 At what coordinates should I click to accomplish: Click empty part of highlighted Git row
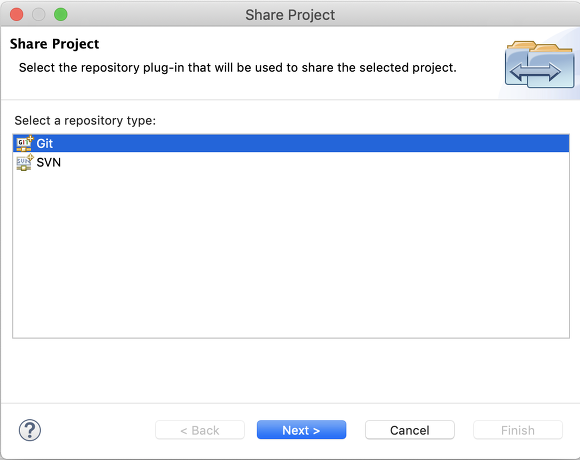point(311,143)
